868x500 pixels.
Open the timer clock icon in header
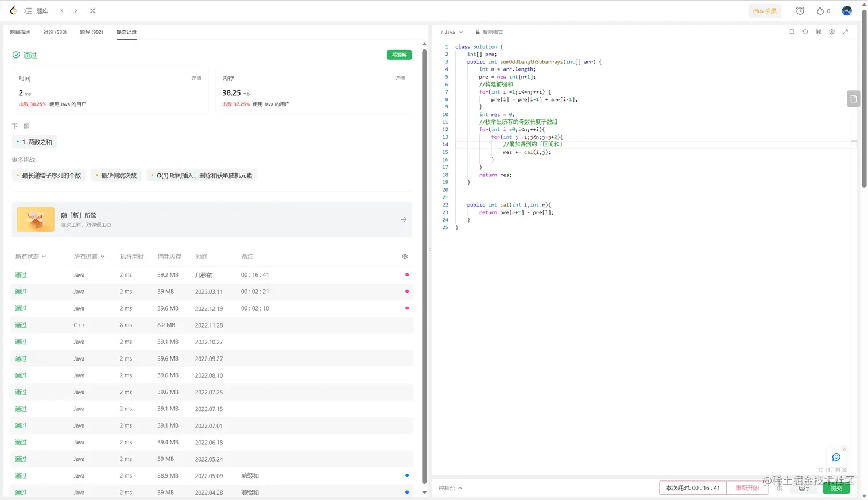click(800, 11)
